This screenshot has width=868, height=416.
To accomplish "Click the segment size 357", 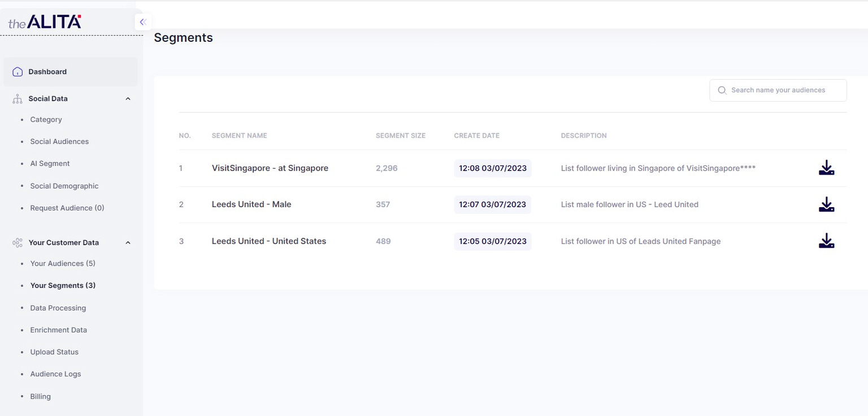I will coord(383,204).
